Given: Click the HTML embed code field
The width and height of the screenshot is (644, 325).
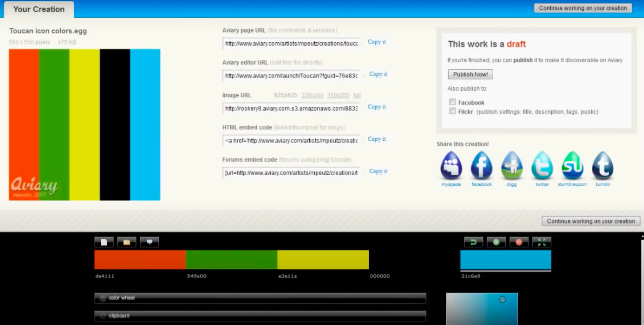Looking at the screenshot, I should [291, 141].
